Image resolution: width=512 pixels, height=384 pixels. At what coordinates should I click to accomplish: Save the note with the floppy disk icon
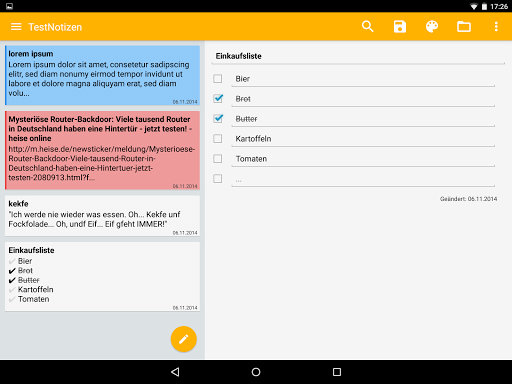pyautogui.click(x=400, y=27)
